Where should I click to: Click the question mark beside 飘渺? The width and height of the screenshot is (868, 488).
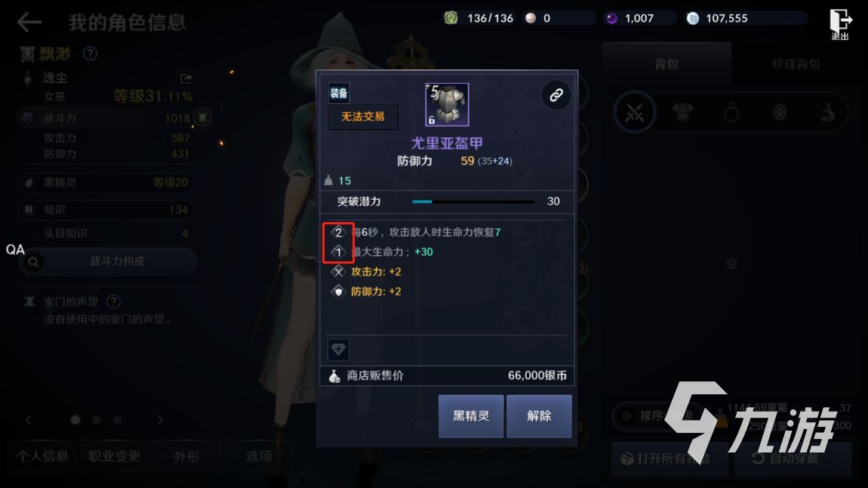pyautogui.click(x=90, y=54)
